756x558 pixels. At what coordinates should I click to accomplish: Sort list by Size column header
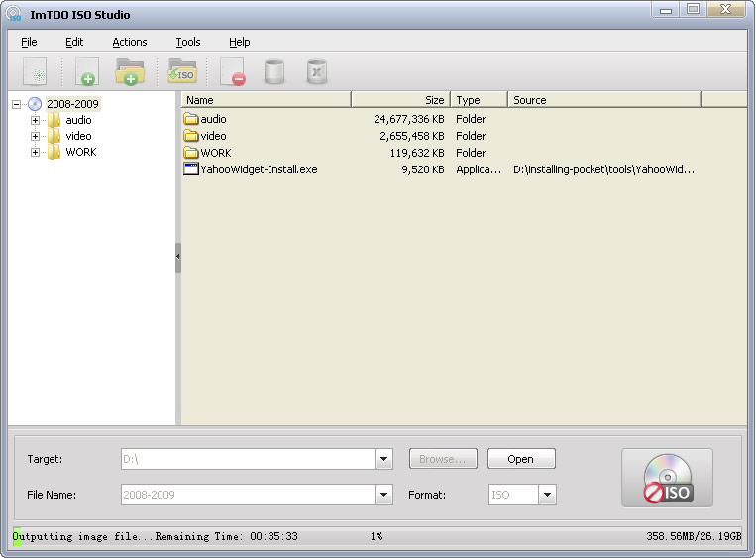click(x=400, y=100)
